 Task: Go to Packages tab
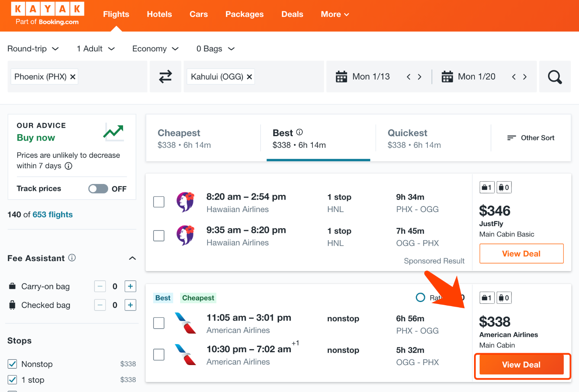pos(244,14)
